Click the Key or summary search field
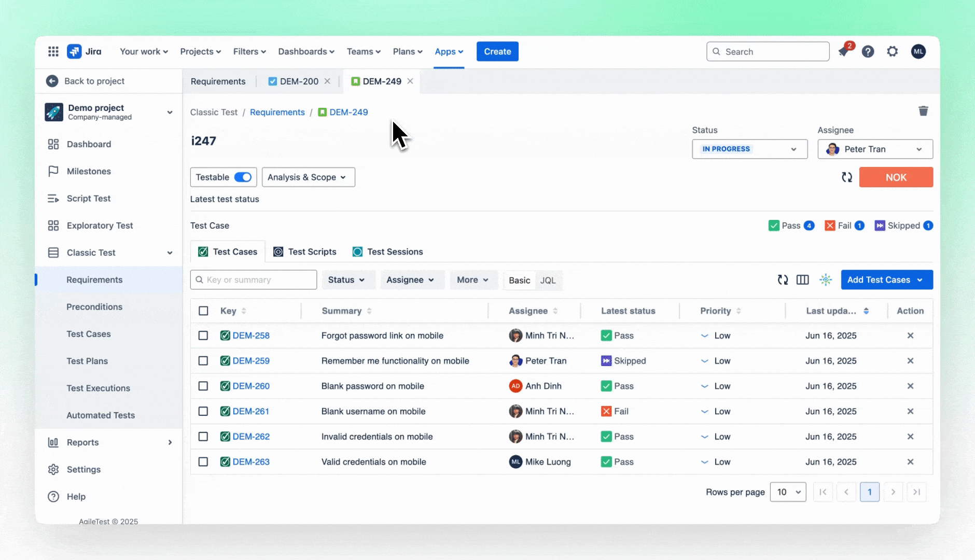 253,279
